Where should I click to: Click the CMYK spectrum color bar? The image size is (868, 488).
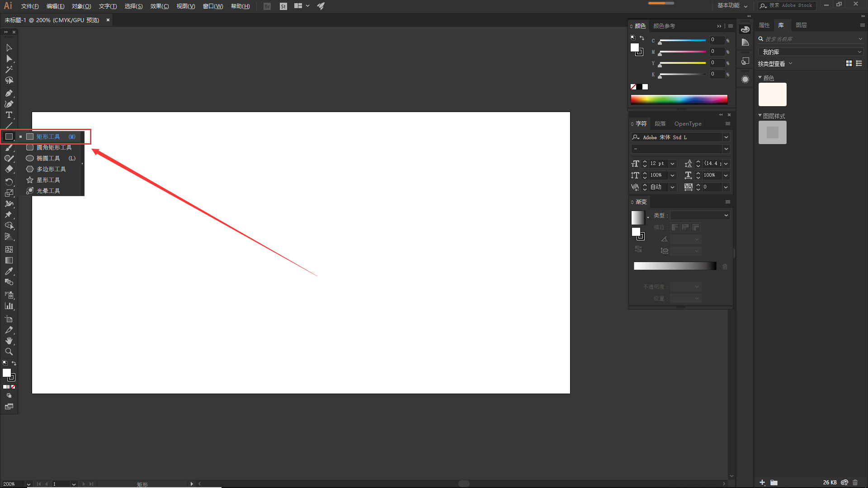(679, 99)
